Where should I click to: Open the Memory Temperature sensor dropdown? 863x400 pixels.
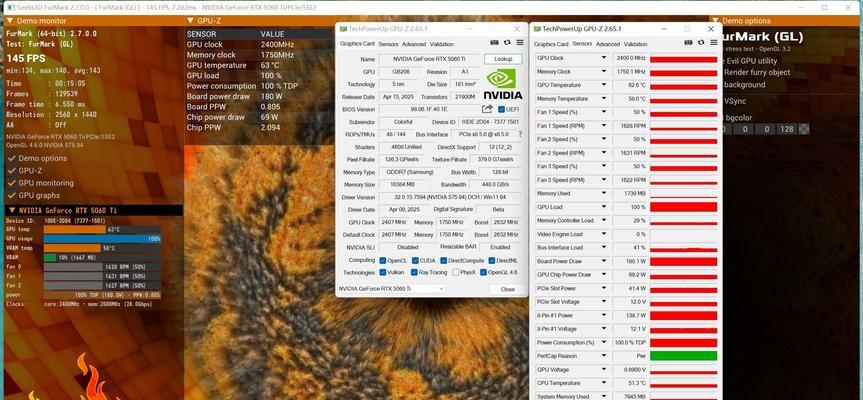(x=604, y=98)
